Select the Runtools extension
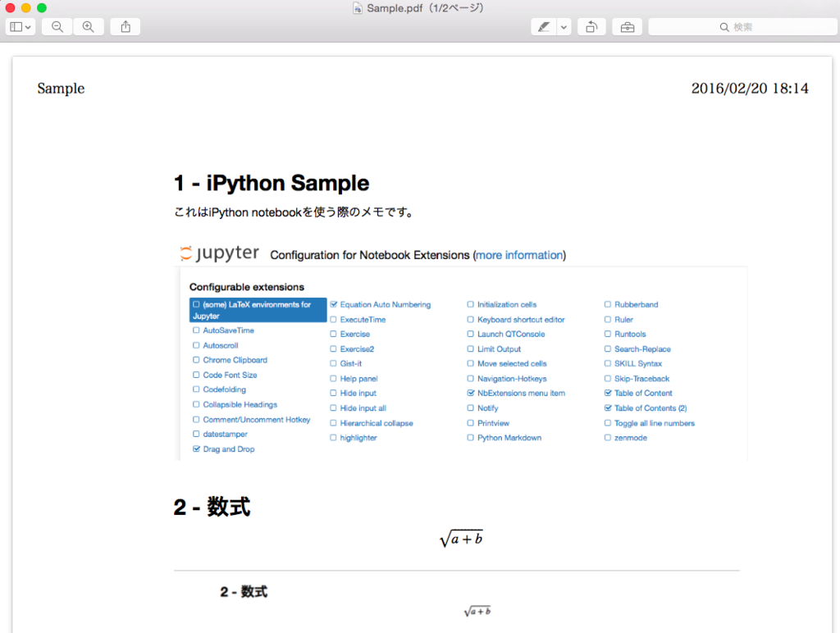Image resolution: width=840 pixels, height=633 pixels. 630,334
